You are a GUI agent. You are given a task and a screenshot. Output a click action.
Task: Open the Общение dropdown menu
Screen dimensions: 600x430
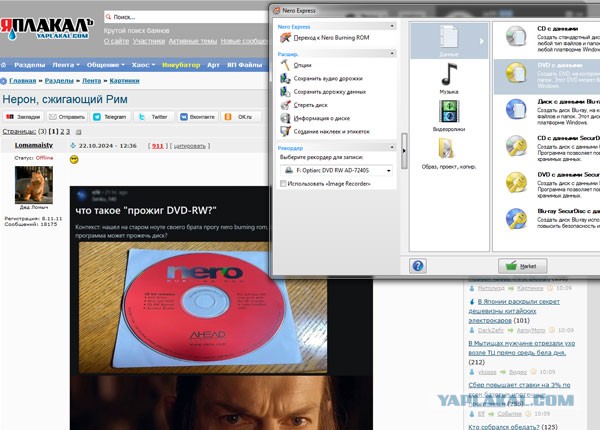[106, 65]
